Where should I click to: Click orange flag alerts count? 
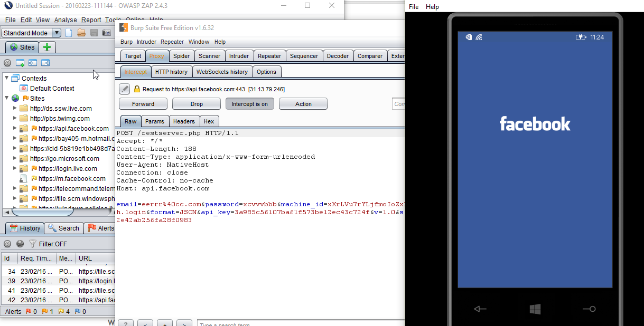(x=48, y=312)
